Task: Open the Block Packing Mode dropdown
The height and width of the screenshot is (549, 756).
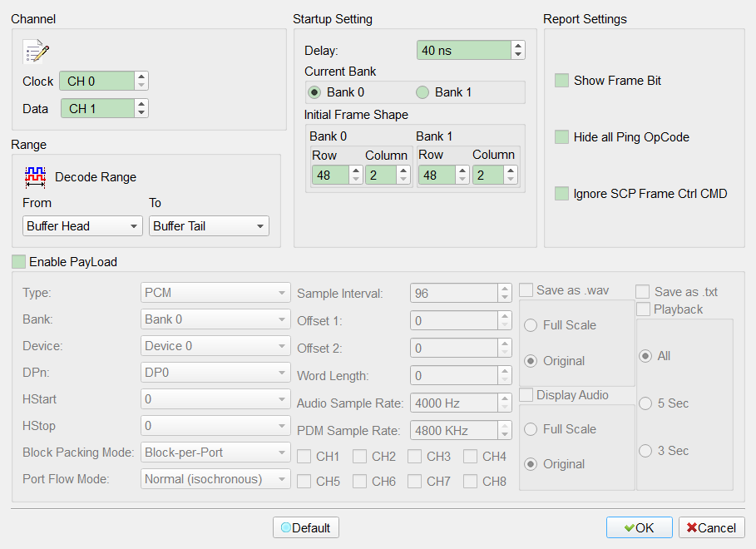Action: [215, 452]
